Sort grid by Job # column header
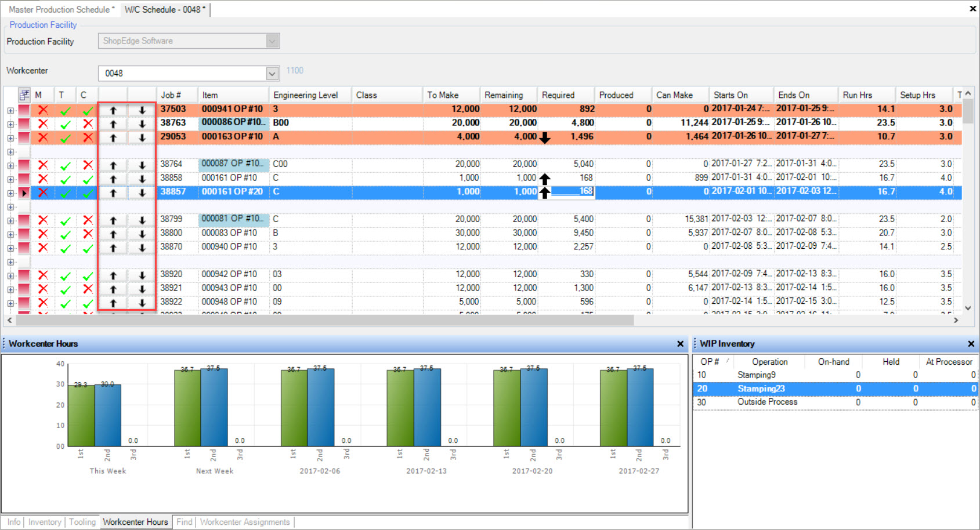Screen dimensions: 980x530 click(178, 95)
